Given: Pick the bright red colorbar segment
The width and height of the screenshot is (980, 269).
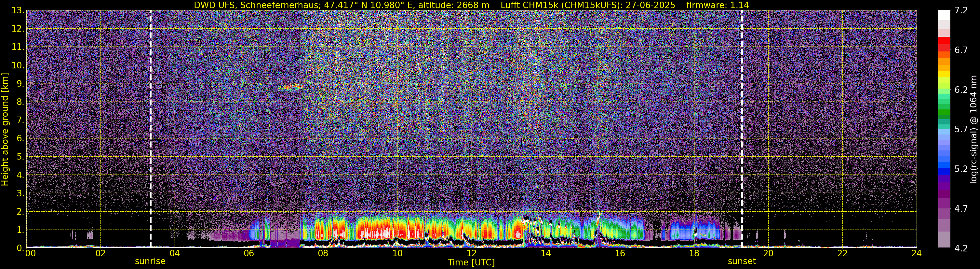Looking at the screenshot, I should [x=944, y=40].
